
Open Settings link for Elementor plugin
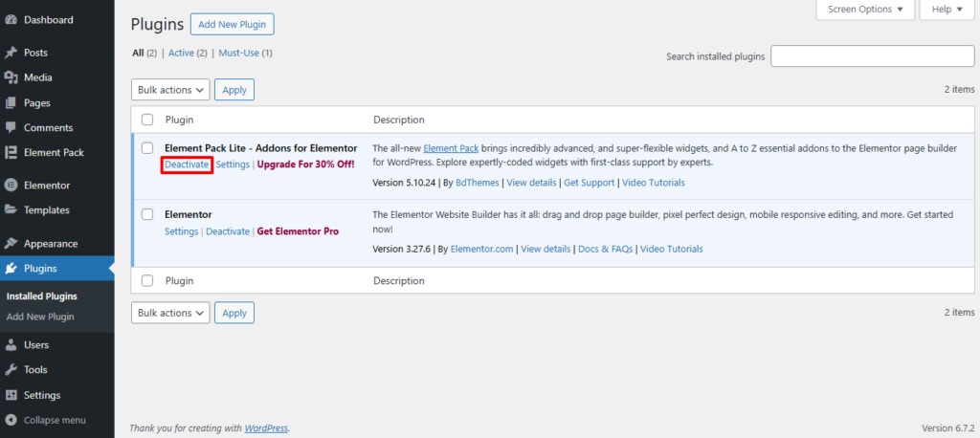(181, 231)
